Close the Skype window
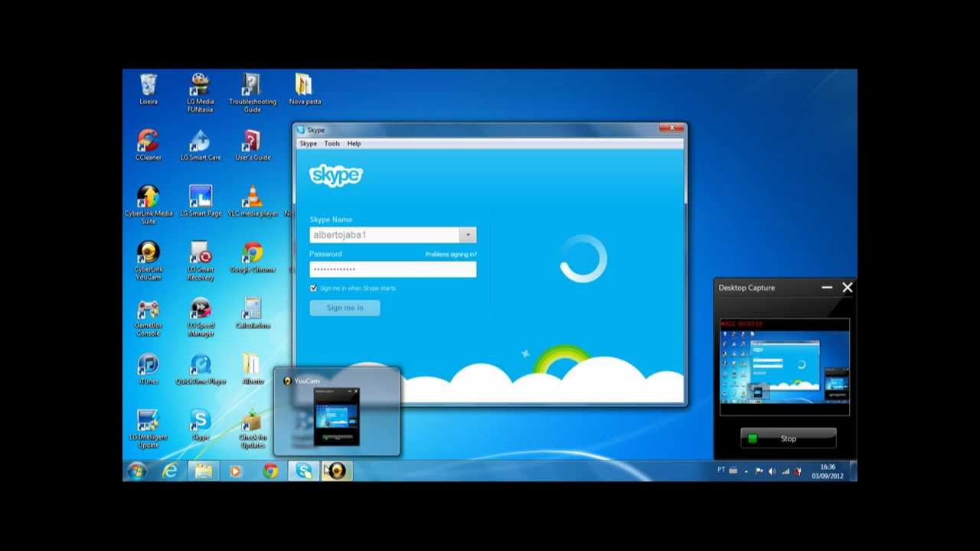980x551 pixels. click(671, 129)
